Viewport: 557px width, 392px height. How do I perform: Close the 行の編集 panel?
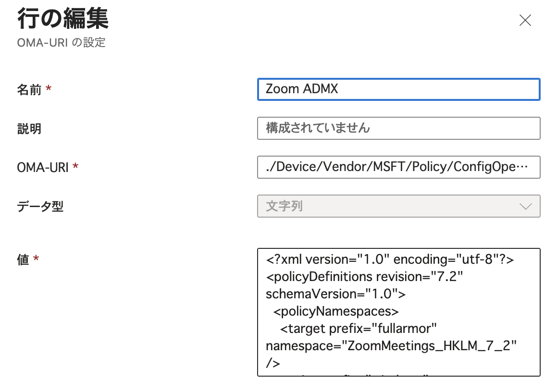click(525, 20)
